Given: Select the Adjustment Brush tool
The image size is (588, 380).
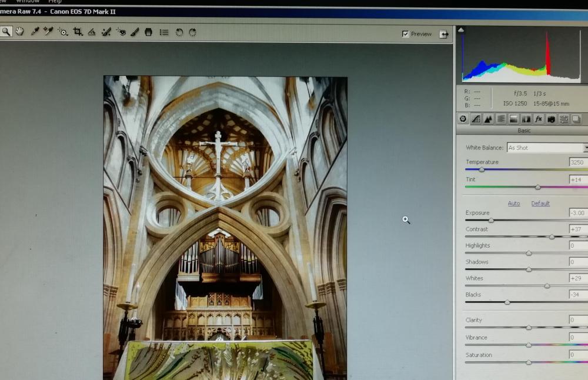Looking at the screenshot, I should click(135, 32).
